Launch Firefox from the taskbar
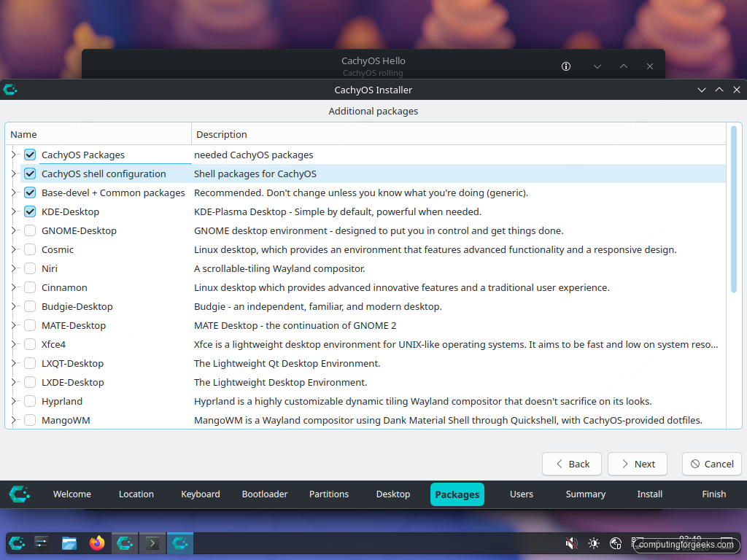The image size is (747, 560). tap(97, 543)
